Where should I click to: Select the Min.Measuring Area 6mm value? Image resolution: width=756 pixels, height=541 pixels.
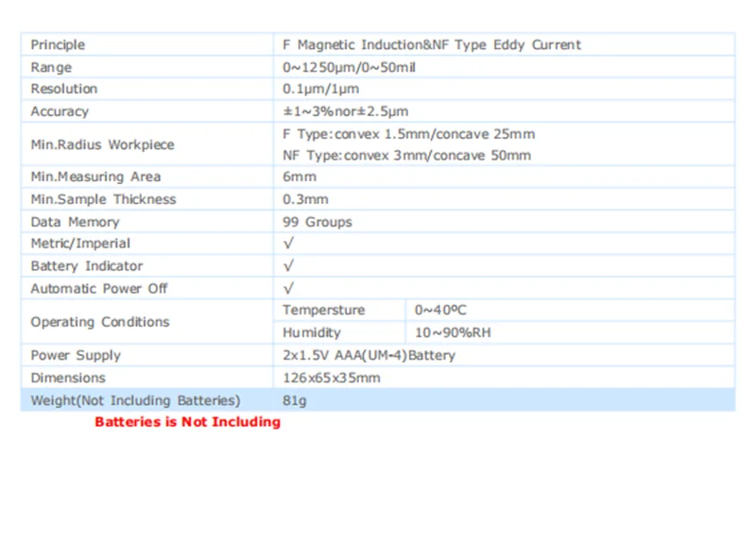tap(300, 177)
